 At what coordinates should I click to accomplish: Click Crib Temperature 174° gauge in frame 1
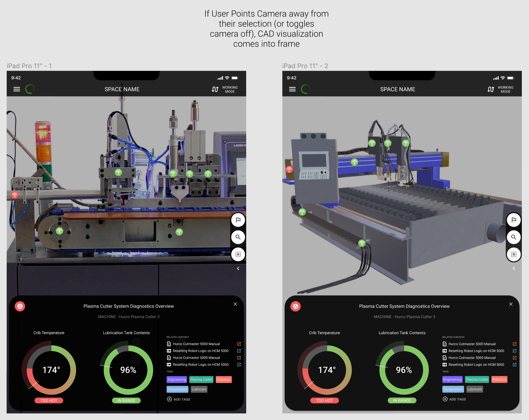(x=51, y=370)
